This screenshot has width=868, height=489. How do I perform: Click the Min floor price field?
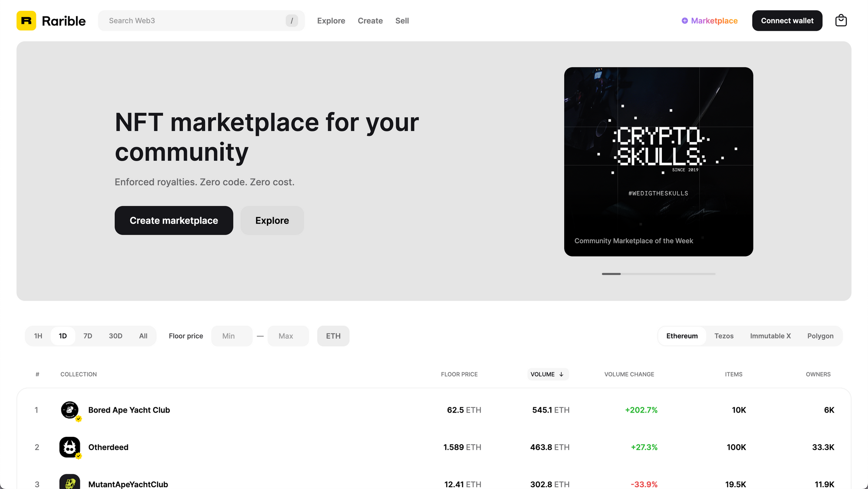point(232,336)
